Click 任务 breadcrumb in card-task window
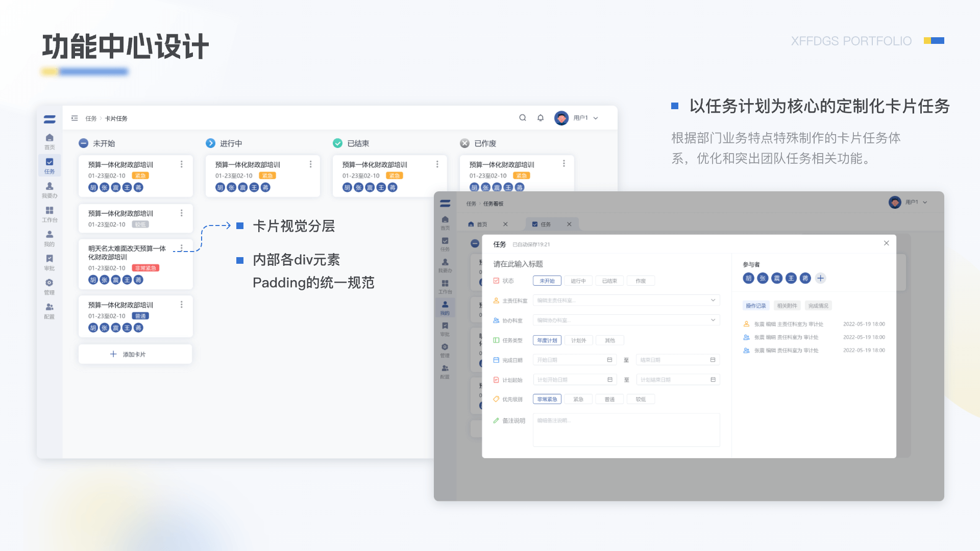The image size is (980, 551). (91, 118)
